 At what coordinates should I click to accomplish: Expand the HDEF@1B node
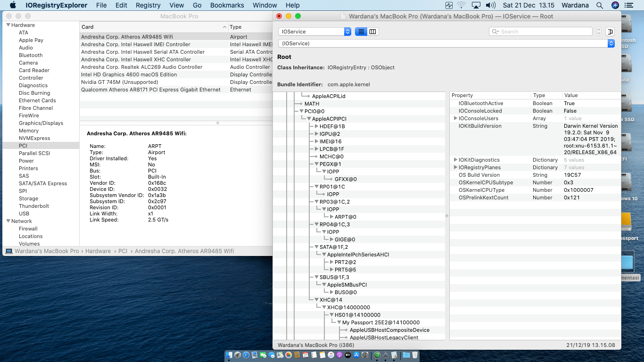[317, 126]
